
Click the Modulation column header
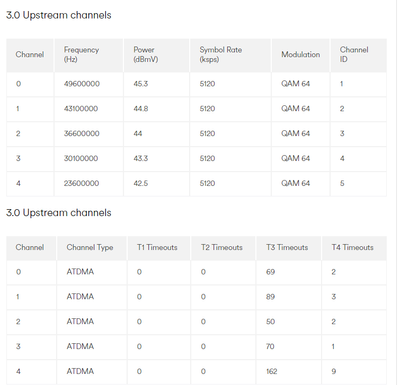(x=300, y=54)
